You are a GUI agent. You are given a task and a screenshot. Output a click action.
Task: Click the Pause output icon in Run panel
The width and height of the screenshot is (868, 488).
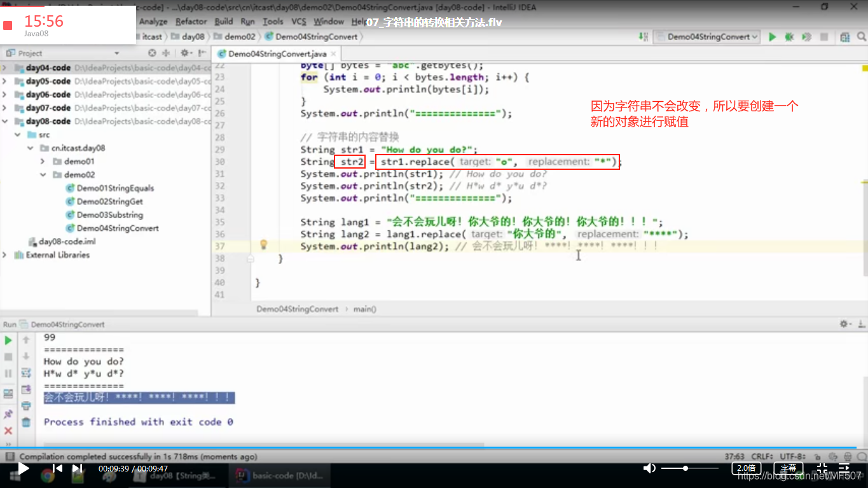pyautogui.click(x=8, y=373)
